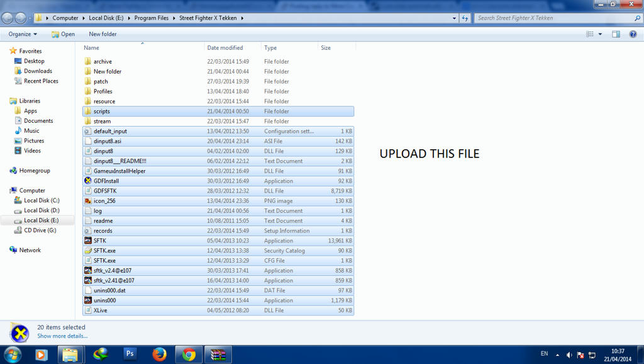Go forward with the Forward arrow button
This screenshot has height=364, width=644.
click(x=21, y=18)
